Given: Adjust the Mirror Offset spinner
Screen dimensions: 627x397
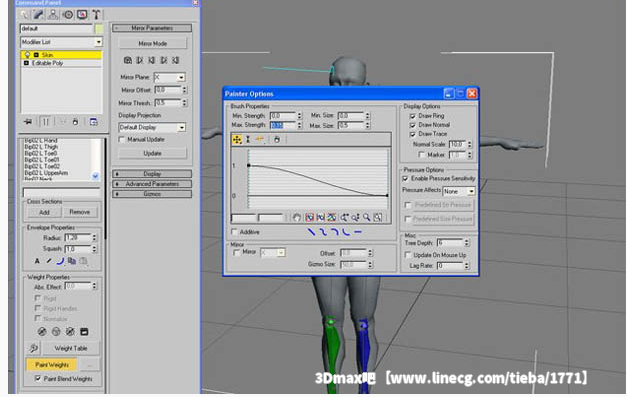Looking at the screenshot, I should tap(185, 90).
